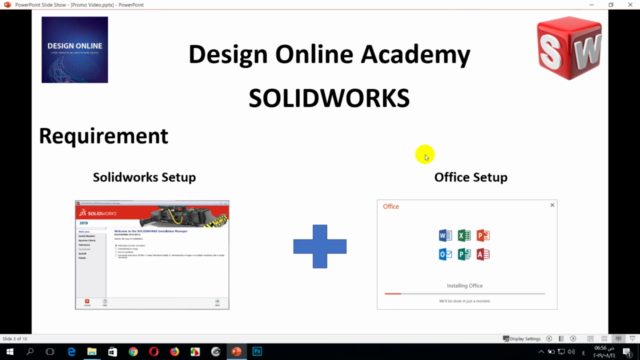The height and width of the screenshot is (360, 640).
Task: Select the Reading View button in status bar
Action: [x=618, y=339]
